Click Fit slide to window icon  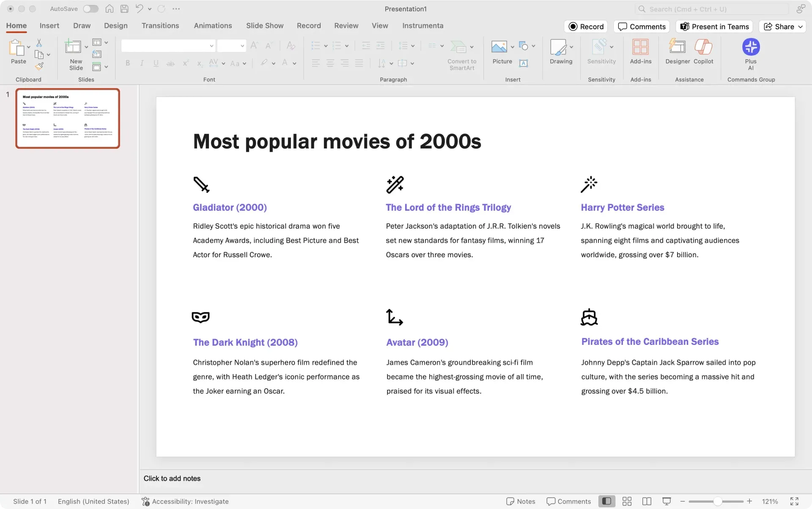point(794,501)
